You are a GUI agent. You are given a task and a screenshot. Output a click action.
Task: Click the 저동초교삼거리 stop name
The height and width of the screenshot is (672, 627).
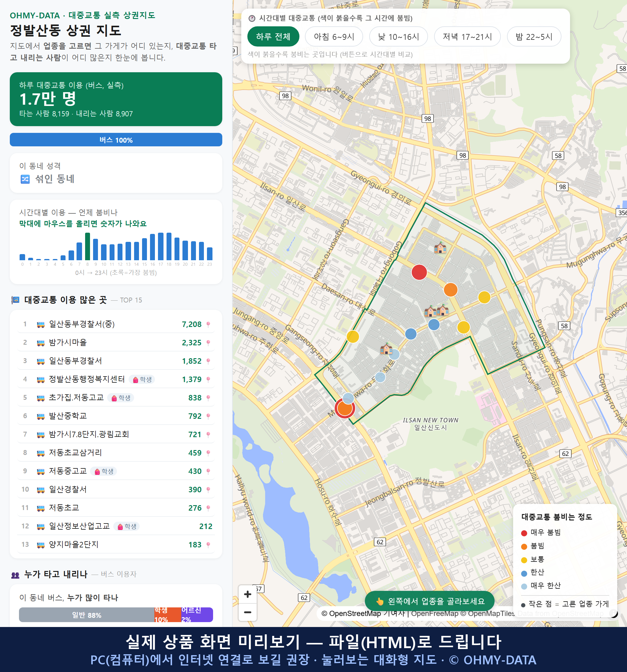[75, 453]
